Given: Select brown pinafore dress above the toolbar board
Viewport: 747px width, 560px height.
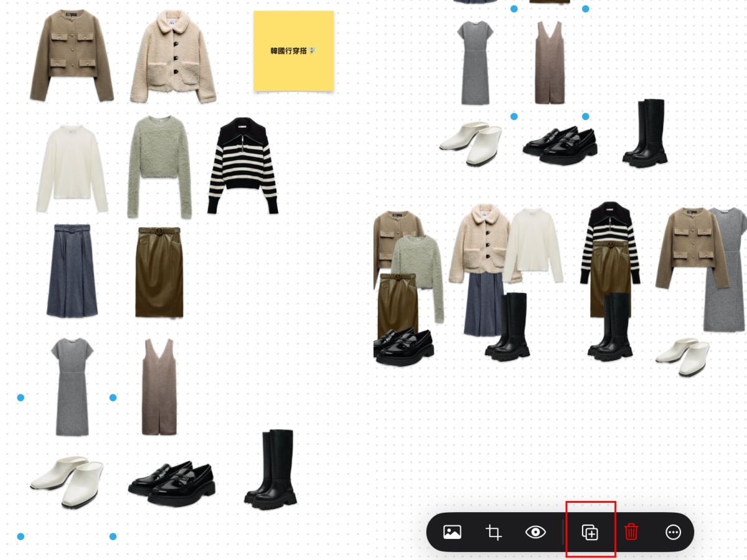Looking at the screenshot, I should [550, 63].
